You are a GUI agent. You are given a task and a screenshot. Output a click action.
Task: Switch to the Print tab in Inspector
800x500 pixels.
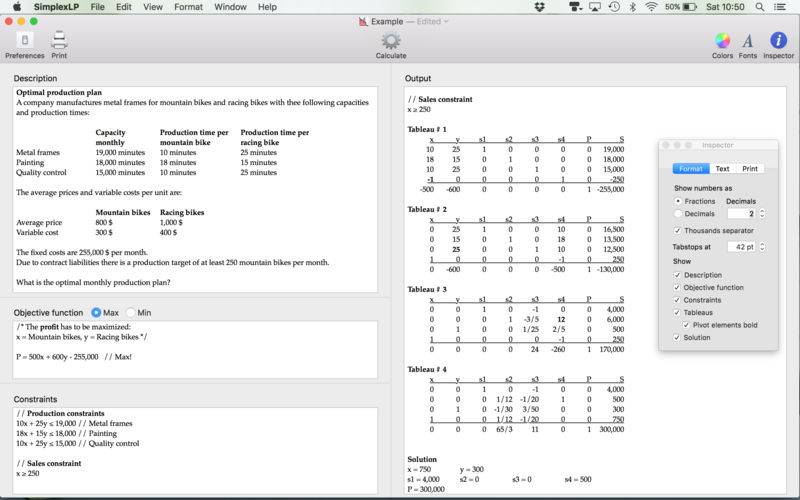tap(750, 168)
